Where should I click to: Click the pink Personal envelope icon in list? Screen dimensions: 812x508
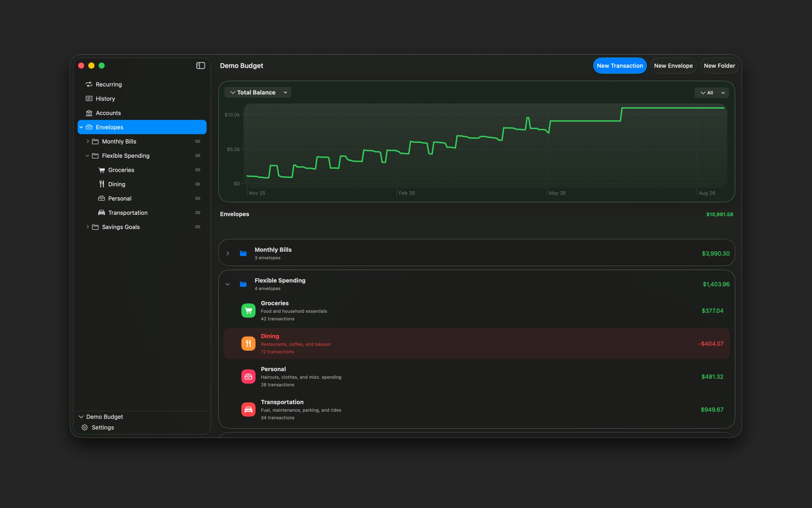click(x=248, y=376)
